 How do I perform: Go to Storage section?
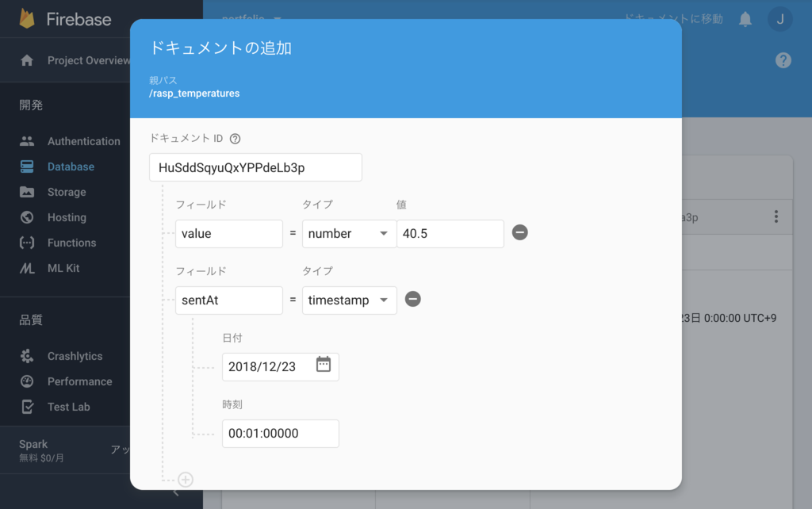[x=67, y=192]
